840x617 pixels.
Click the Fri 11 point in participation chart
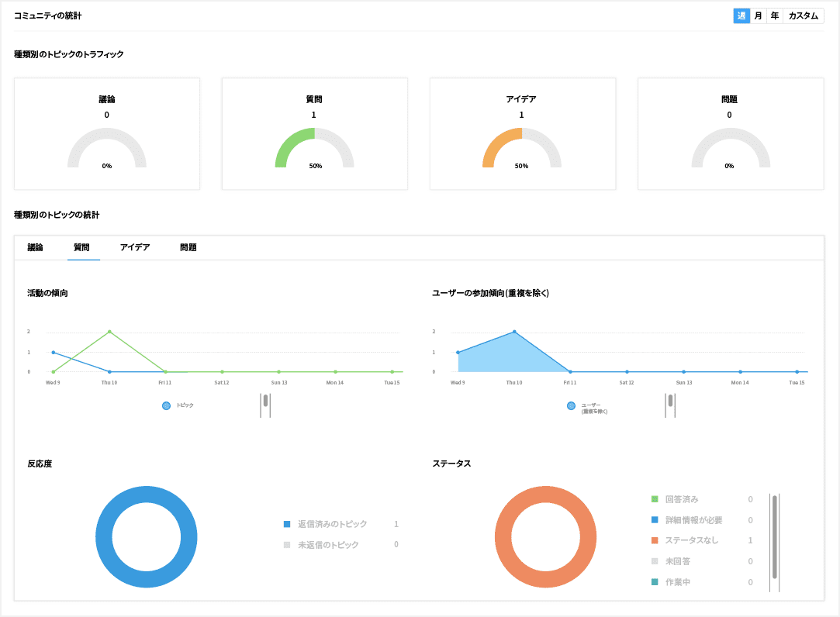[570, 372]
